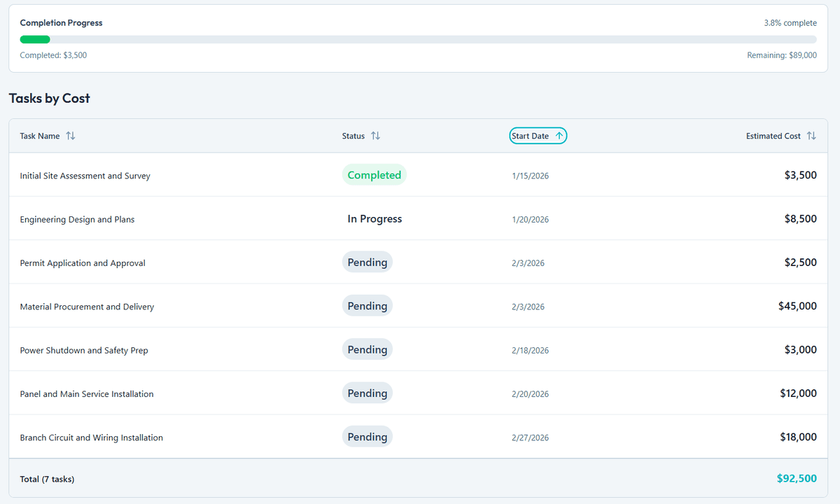Screen dimensions: 840x504
Task: Open Engineering Design and Plans task
Action: pos(77,219)
